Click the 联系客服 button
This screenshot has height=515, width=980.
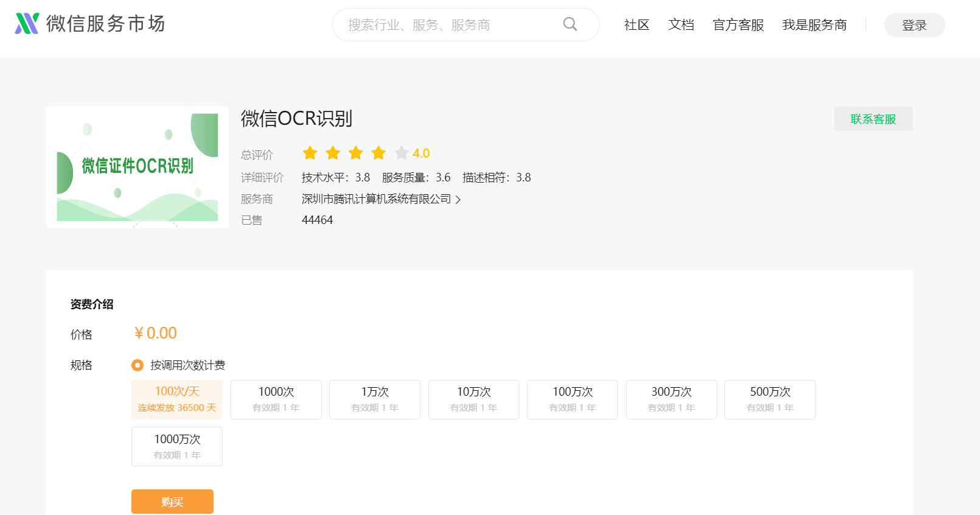[873, 119]
